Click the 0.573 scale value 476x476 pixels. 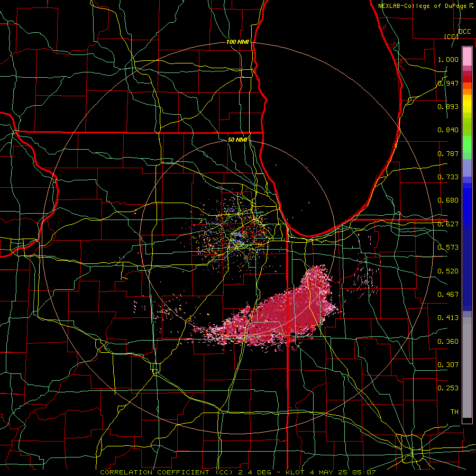pos(448,248)
